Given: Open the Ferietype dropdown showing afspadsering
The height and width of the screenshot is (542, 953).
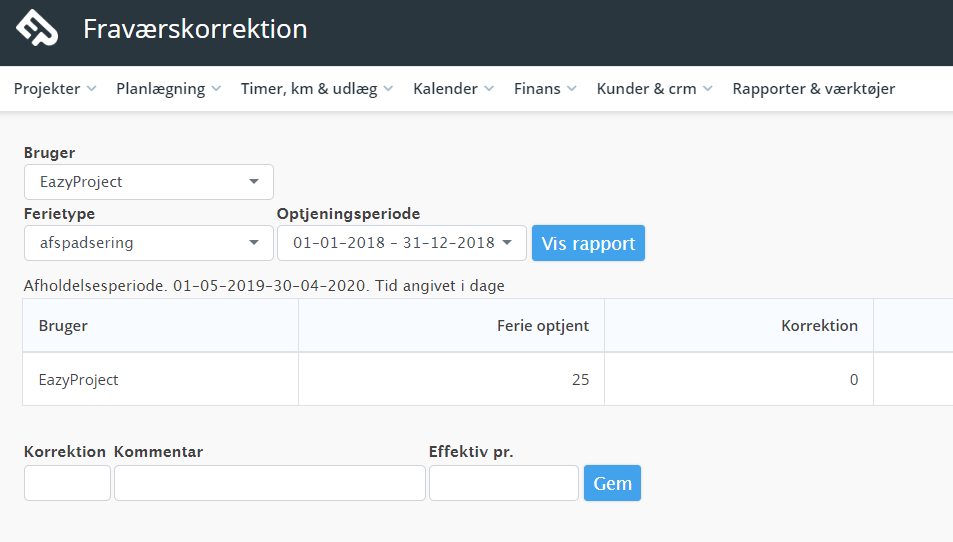Looking at the screenshot, I should coord(149,243).
